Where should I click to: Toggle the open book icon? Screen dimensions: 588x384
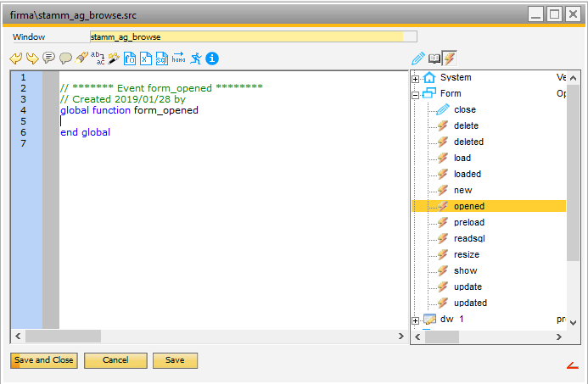point(434,58)
